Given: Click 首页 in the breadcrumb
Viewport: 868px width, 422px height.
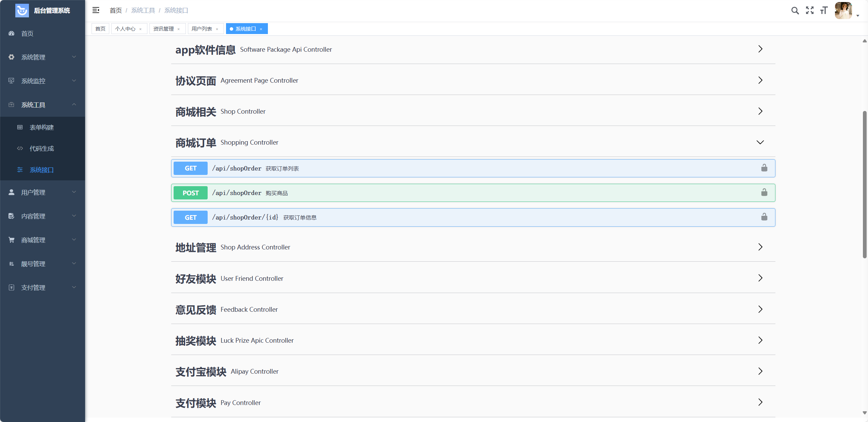Looking at the screenshot, I should (116, 11).
